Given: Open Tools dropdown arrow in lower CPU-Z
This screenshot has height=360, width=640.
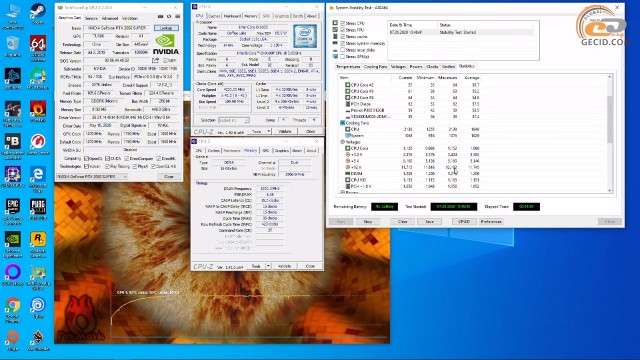Looking at the screenshot, I should tap(268, 266).
